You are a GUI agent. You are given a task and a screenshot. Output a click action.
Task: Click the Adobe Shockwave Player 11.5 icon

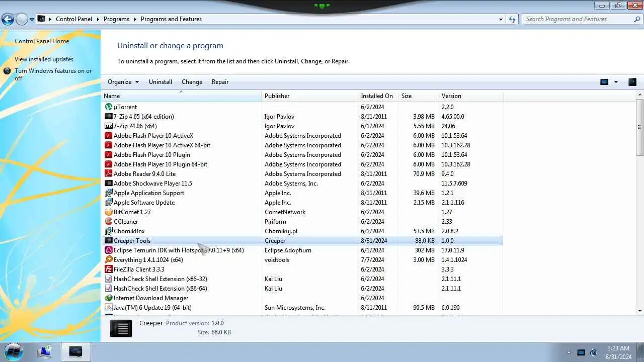point(109,183)
